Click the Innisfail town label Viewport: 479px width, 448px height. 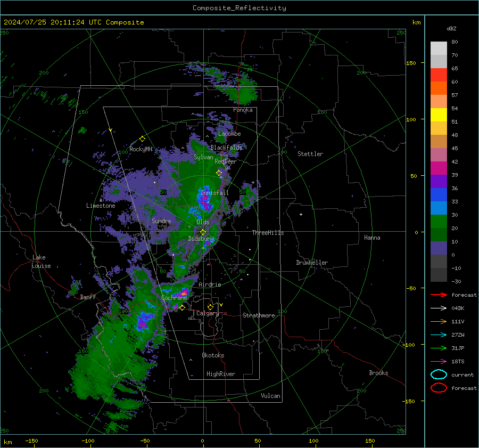click(x=214, y=193)
